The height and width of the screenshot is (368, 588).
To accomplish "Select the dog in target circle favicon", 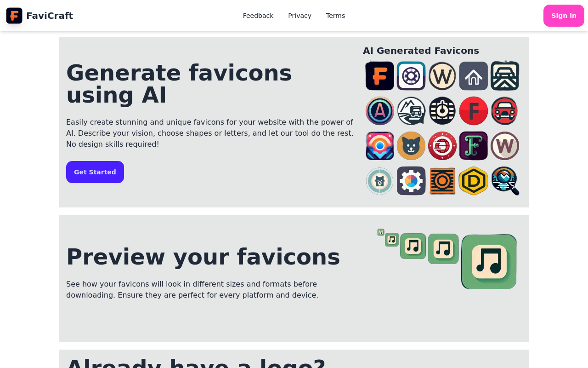I will 380,181.
